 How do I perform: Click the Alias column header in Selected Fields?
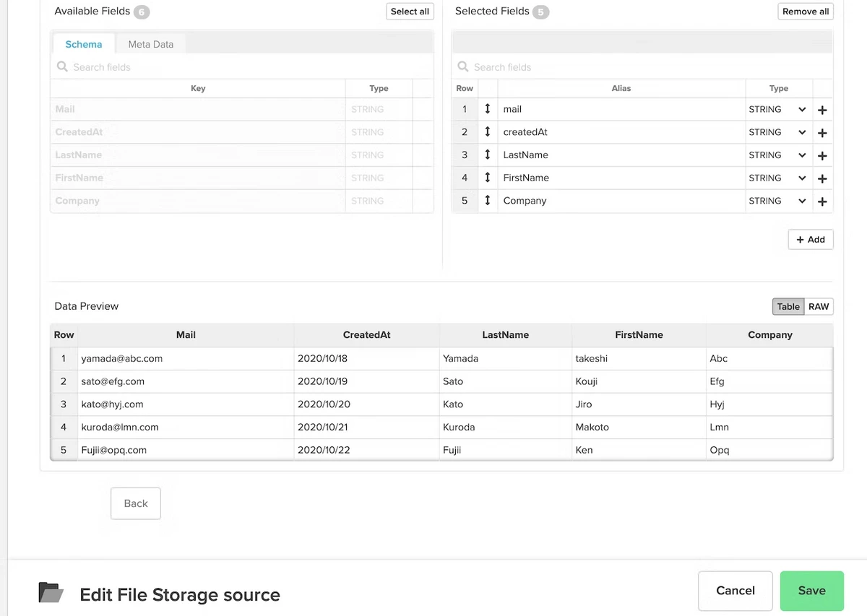point(621,88)
